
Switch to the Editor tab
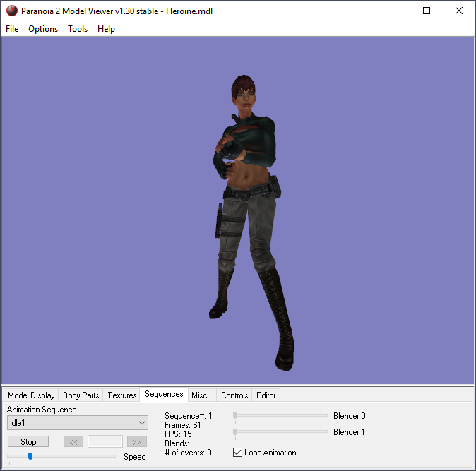click(x=266, y=395)
